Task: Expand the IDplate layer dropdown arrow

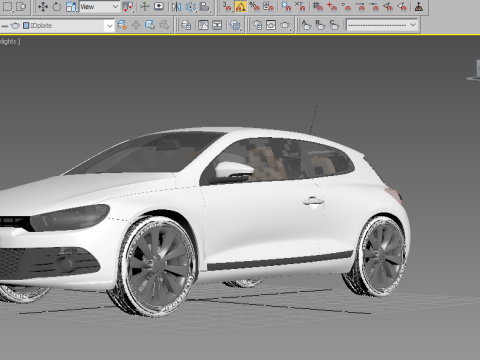Action: [x=109, y=26]
